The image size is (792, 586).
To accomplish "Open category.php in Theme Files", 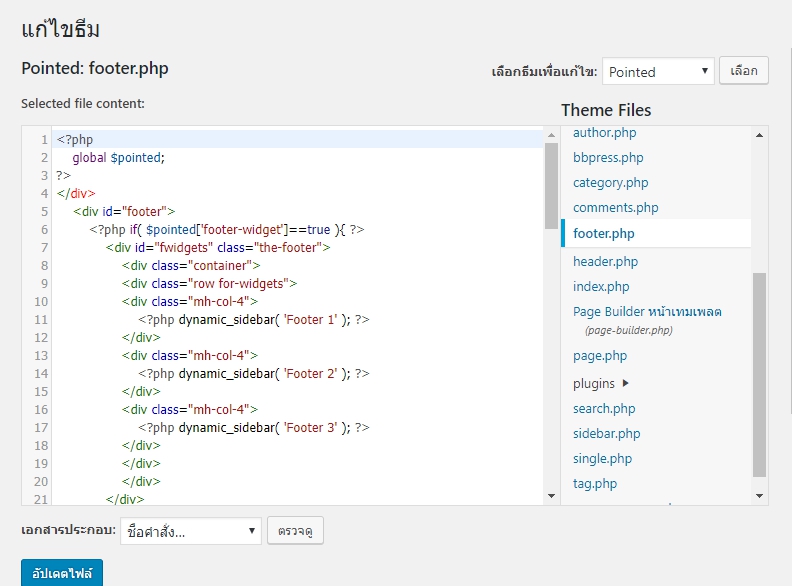I will tap(610, 182).
